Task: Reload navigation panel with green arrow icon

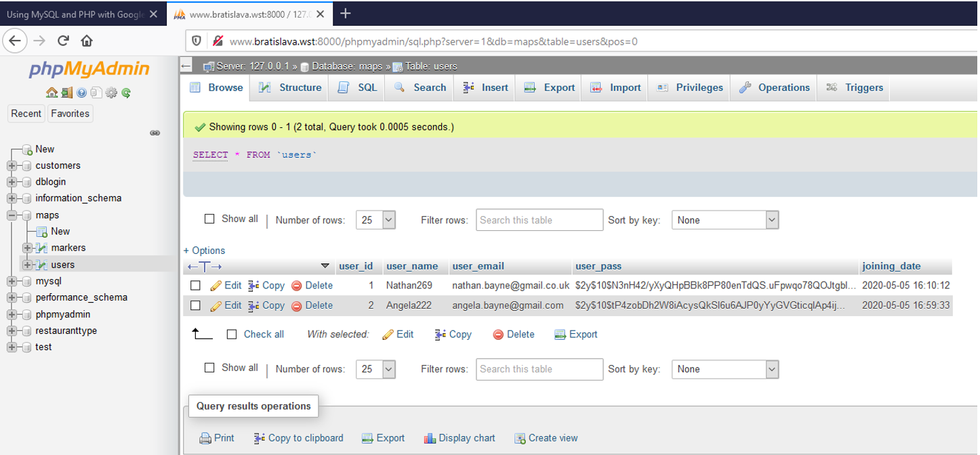Action: 126,93
